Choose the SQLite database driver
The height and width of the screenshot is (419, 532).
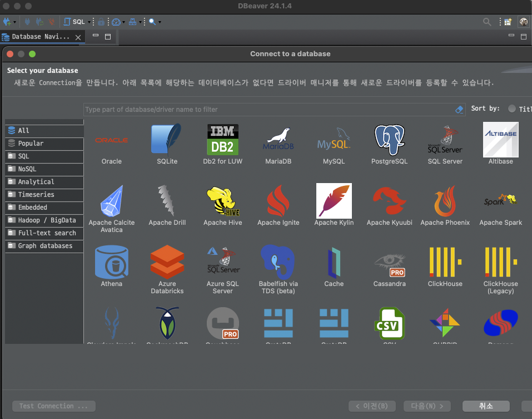167,144
